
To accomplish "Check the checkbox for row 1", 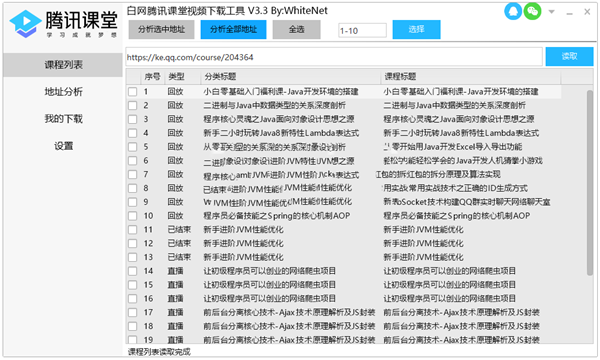I will pyautogui.click(x=132, y=92).
